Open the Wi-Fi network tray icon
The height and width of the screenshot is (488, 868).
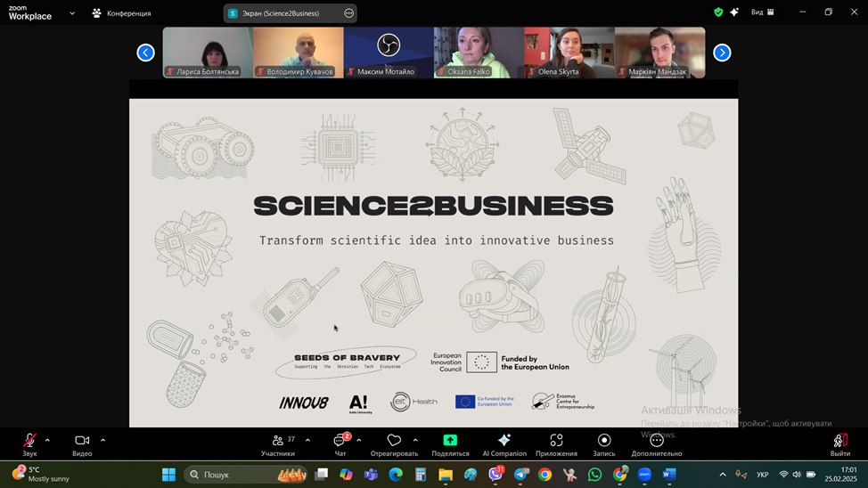[x=783, y=475]
